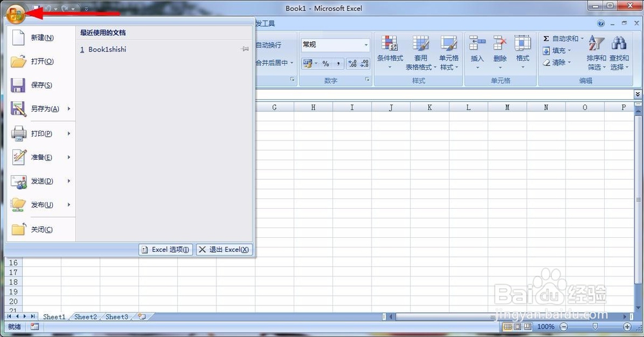Switch to Normal view
The width and height of the screenshot is (644, 337).
point(507,327)
